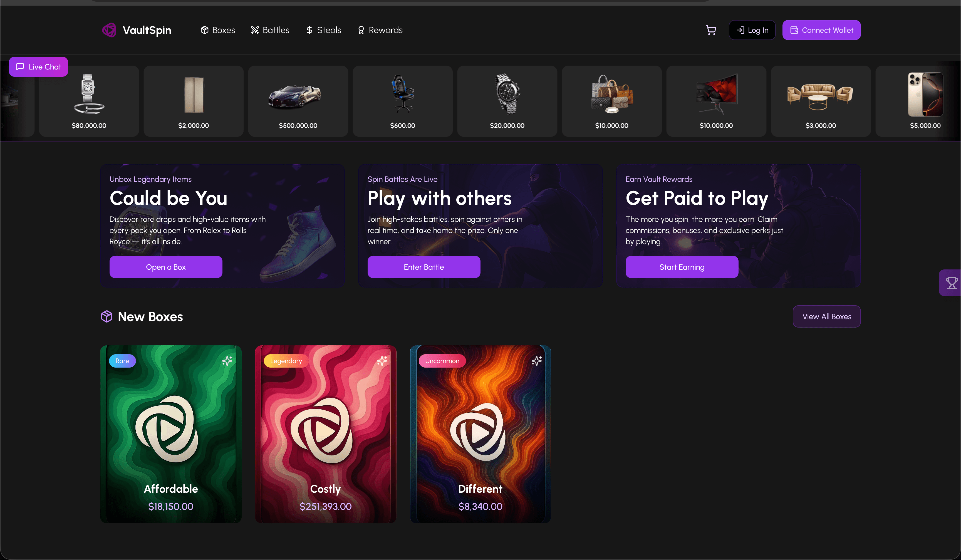Click the Connect Wallet button

pos(821,30)
